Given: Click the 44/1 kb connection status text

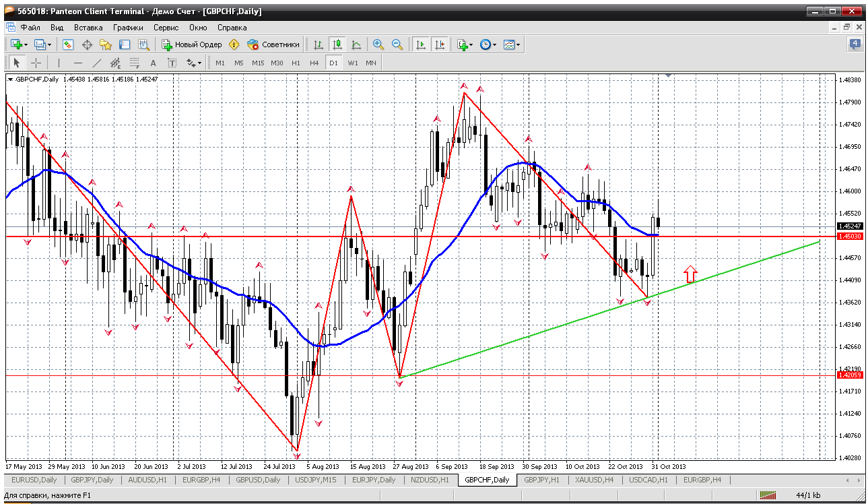Looking at the screenshot, I should [808, 496].
